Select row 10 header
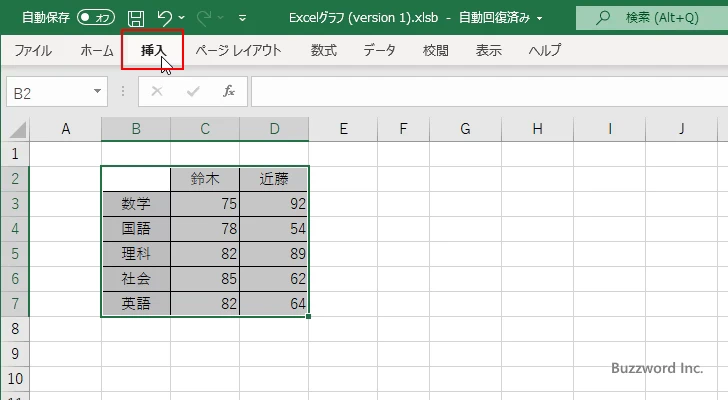Viewport: 728px width, 400px height. (x=15, y=379)
